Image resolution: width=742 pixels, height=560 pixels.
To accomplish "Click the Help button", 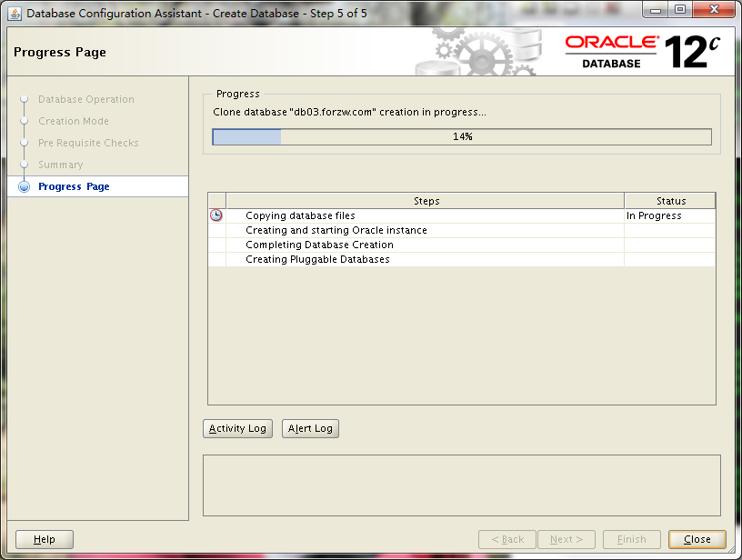I will pyautogui.click(x=44, y=538).
